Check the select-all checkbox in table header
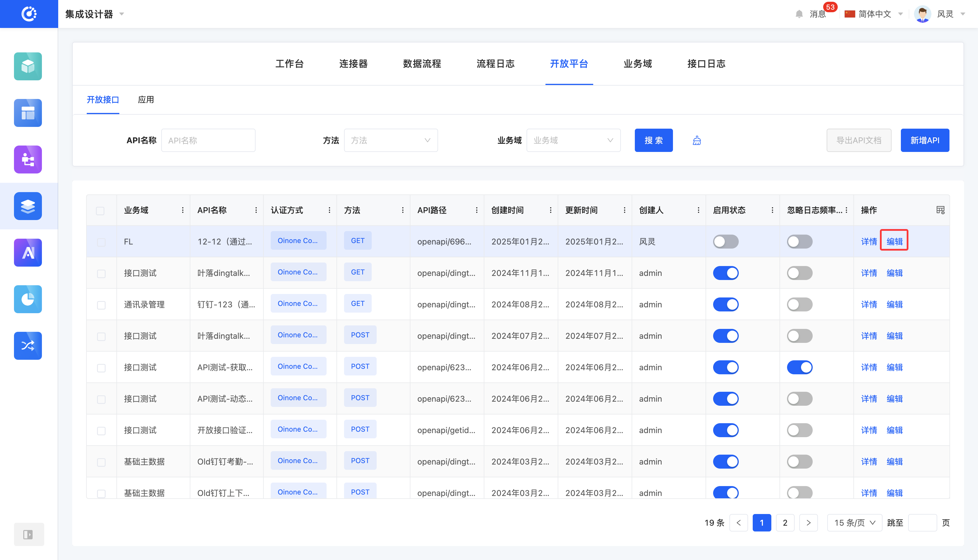 [100, 211]
